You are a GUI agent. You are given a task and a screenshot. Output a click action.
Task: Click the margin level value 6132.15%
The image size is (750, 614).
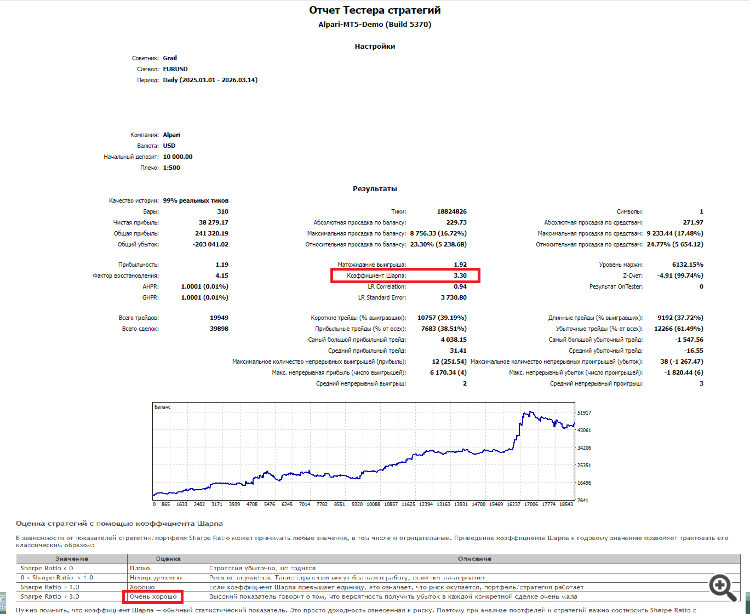click(x=687, y=264)
